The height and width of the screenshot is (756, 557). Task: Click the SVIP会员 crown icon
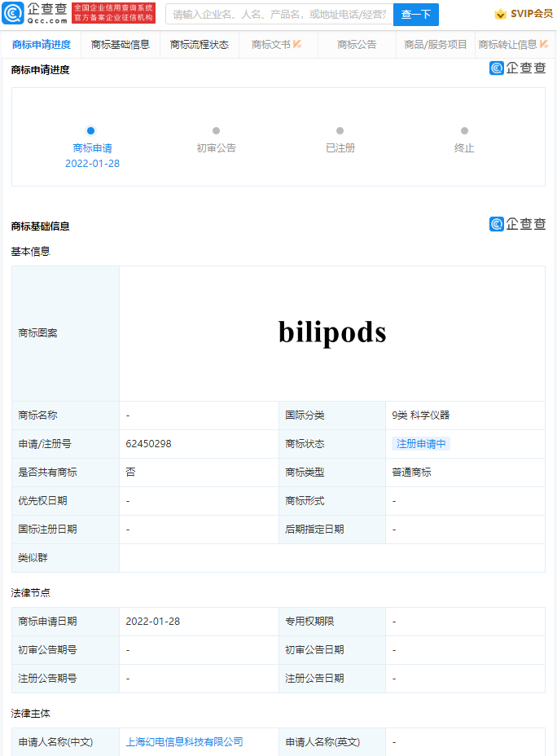click(x=501, y=14)
